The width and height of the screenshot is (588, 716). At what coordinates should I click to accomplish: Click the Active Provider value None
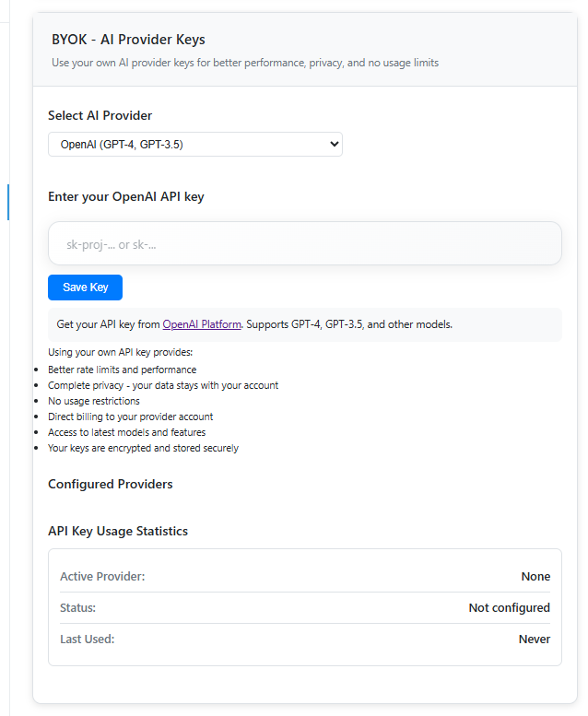point(535,577)
